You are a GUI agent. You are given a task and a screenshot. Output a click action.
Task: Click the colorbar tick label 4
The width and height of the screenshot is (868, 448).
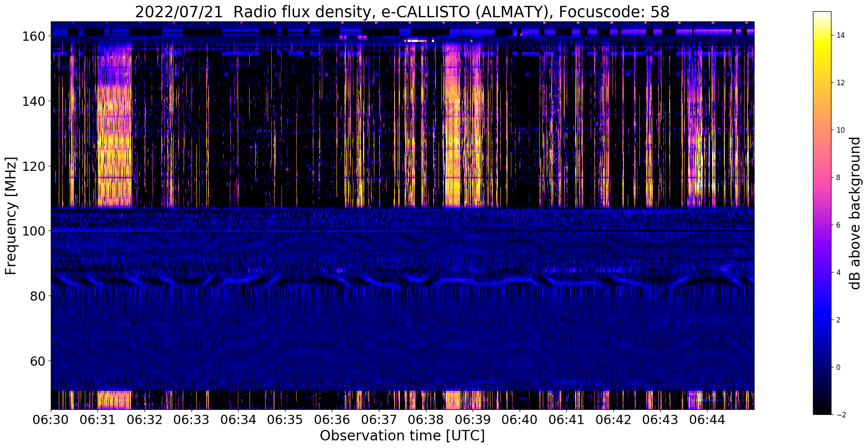click(x=839, y=272)
